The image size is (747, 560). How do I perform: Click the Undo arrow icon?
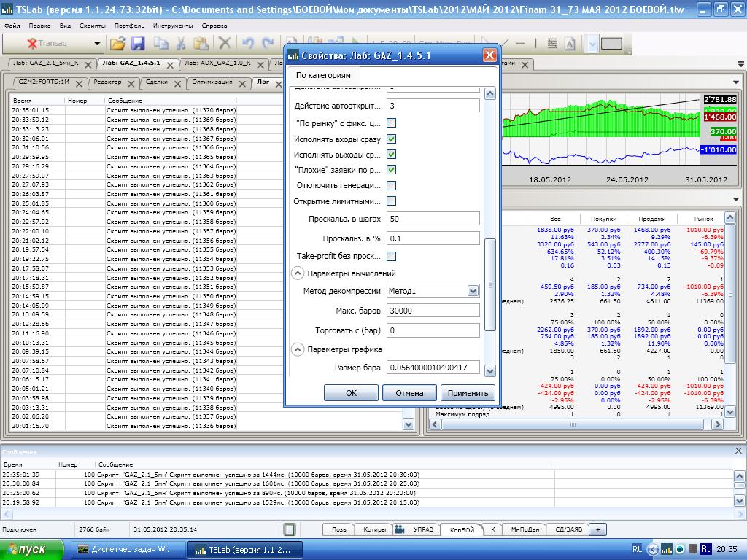click(248, 44)
